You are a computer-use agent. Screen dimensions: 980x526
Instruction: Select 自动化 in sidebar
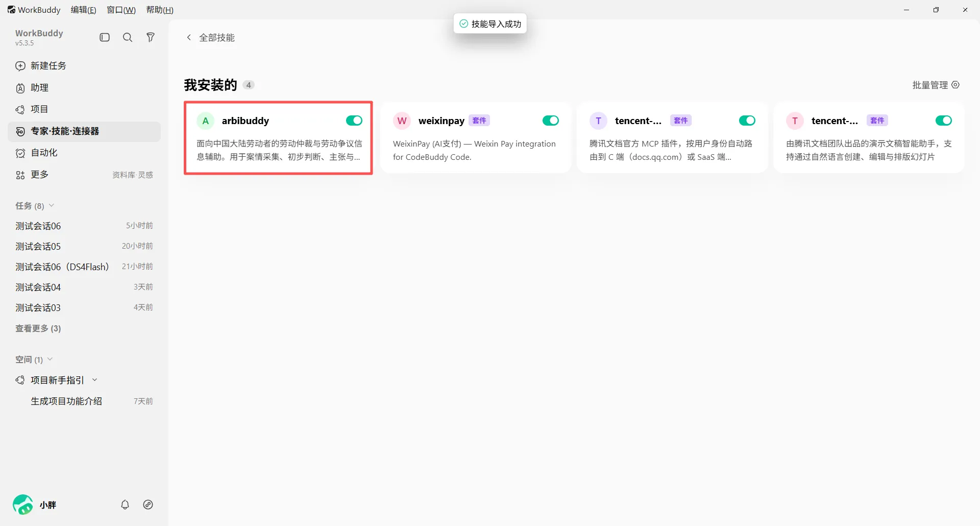(x=84, y=153)
